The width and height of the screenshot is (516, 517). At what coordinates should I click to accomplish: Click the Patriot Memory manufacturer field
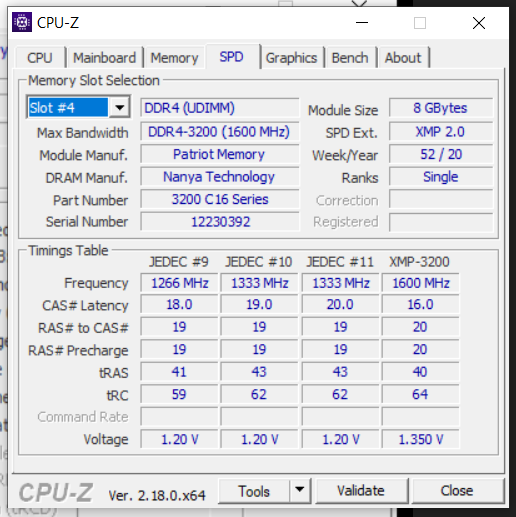point(220,154)
